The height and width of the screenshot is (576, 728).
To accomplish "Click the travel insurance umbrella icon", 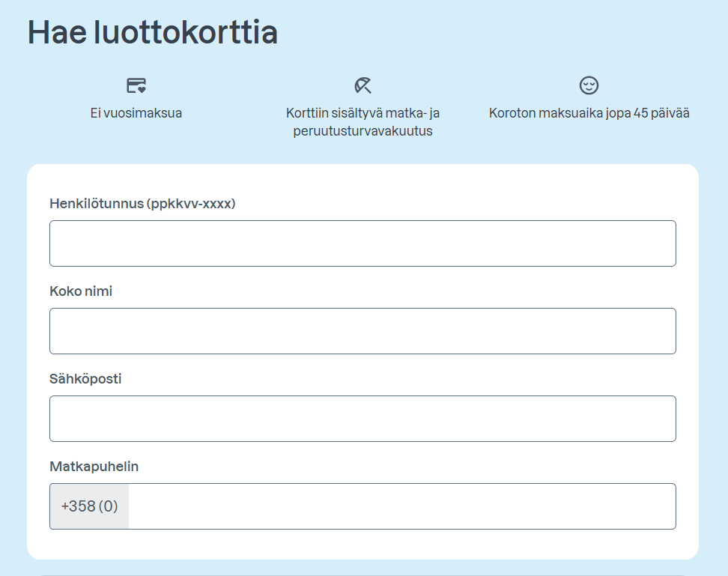I will 363,85.
